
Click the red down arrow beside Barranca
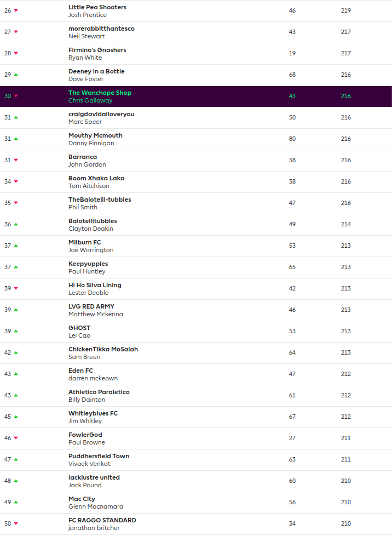pyautogui.click(x=16, y=161)
